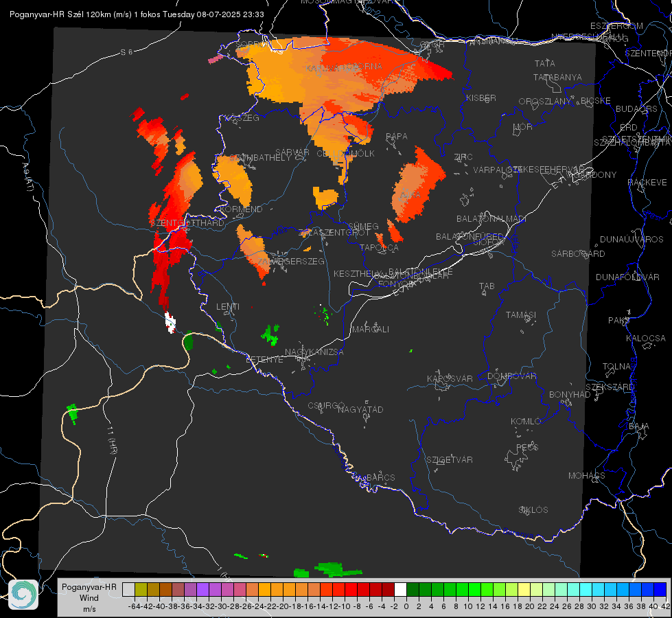Click the SZEKSZARD city label
The image size is (672, 618).
click(x=610, y=387)
